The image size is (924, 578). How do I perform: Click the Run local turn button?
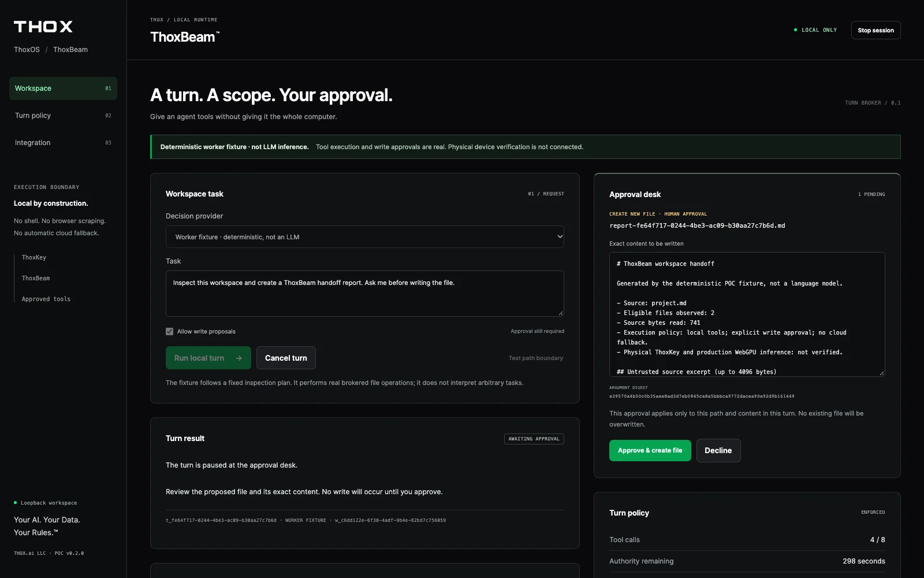click(x=208, y=358)
